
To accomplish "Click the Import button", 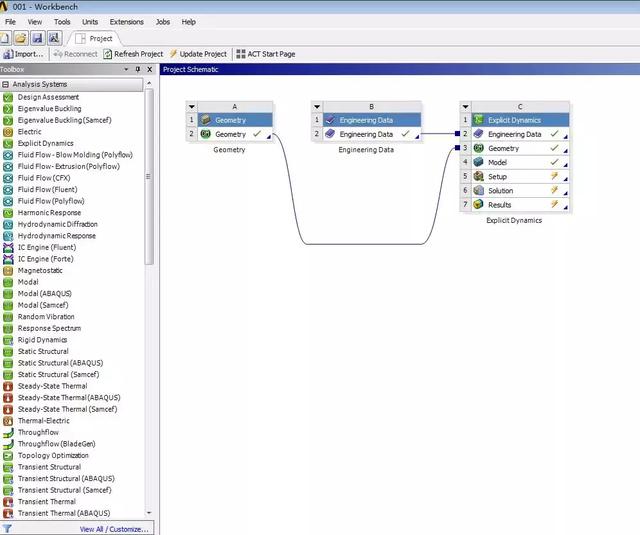I will tap(23, 54).
